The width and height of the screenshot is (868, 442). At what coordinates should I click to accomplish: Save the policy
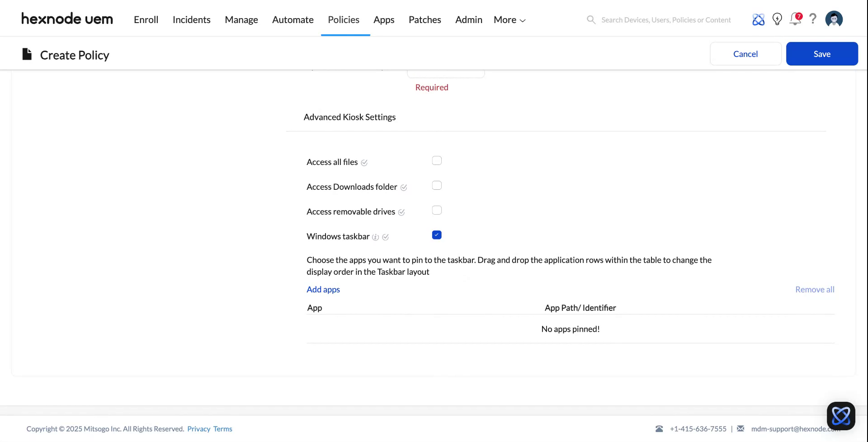pos(822,54)
